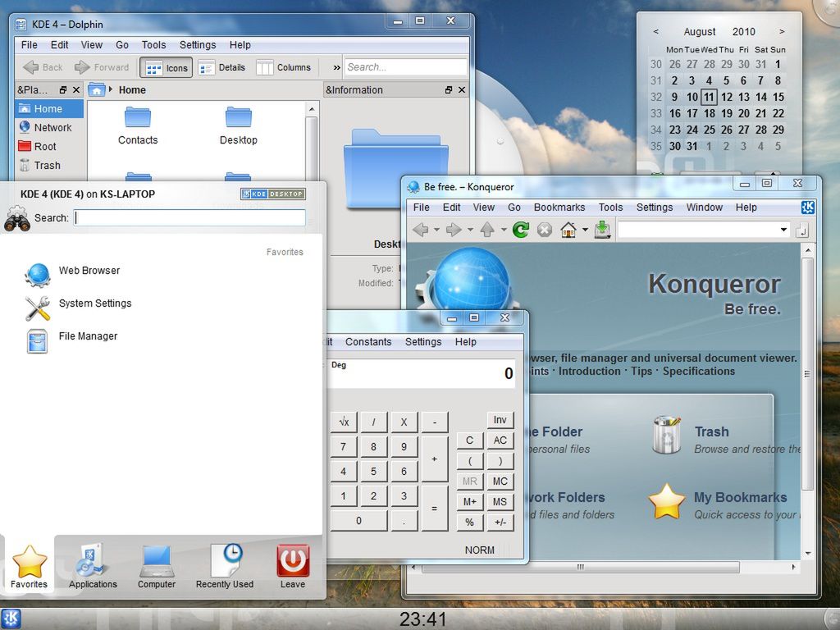Click Konqueror Up arrow button
Viewport: 840px width, 630px height.
coord(487,230)
